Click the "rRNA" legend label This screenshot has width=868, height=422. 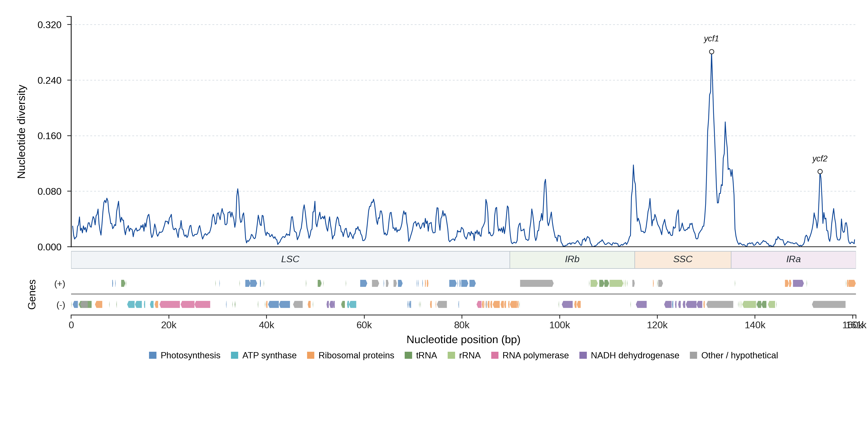click(x=470, y=355)
